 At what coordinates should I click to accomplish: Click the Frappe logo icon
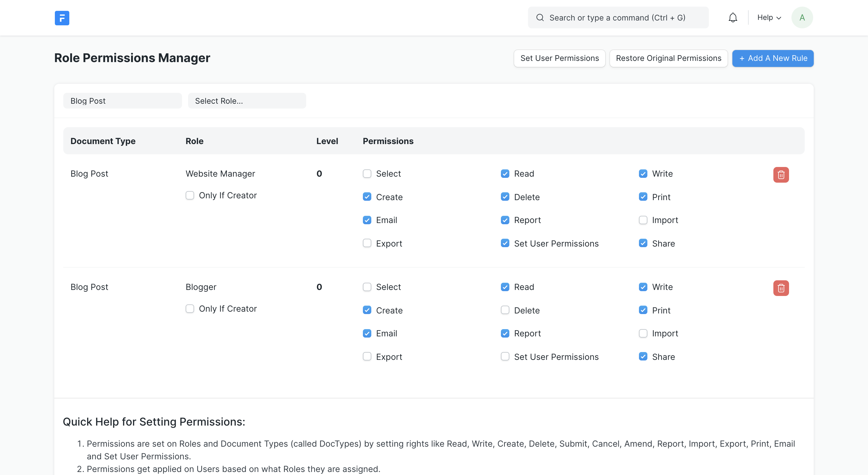(x=62, y=18)
